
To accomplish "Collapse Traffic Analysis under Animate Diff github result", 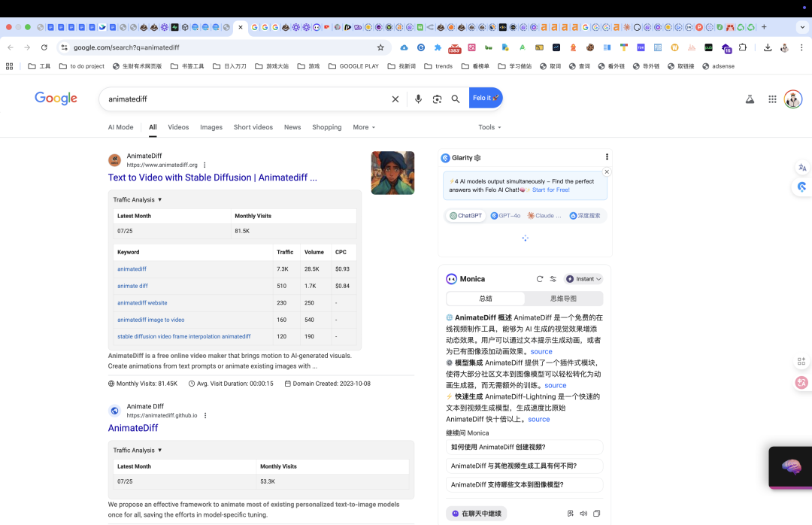I will (x=138, y=450).
